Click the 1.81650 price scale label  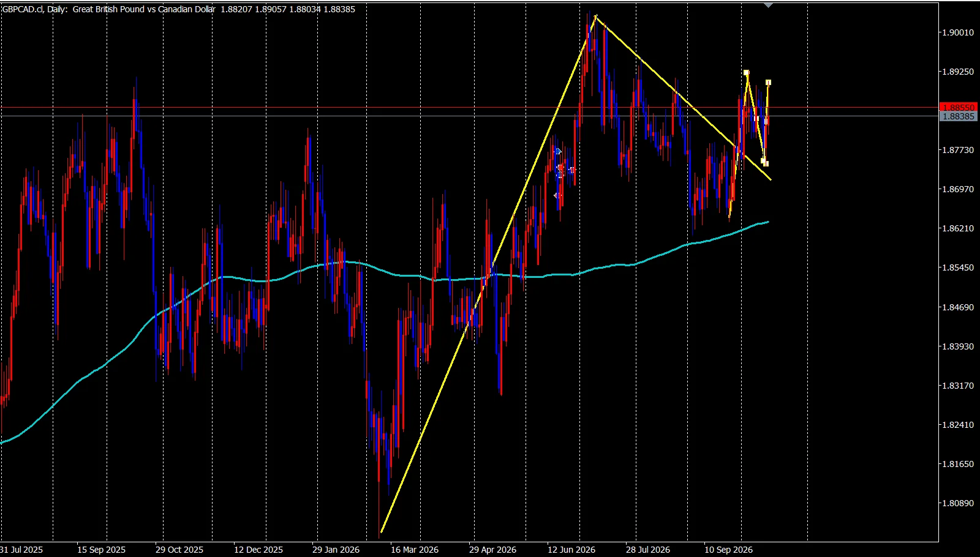[x=957, y=464]
